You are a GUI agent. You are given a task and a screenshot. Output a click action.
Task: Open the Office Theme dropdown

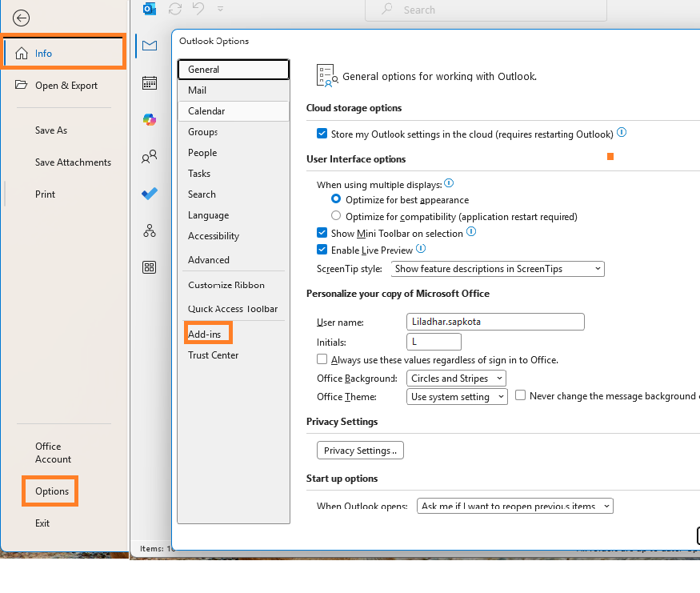click(457, 396)
